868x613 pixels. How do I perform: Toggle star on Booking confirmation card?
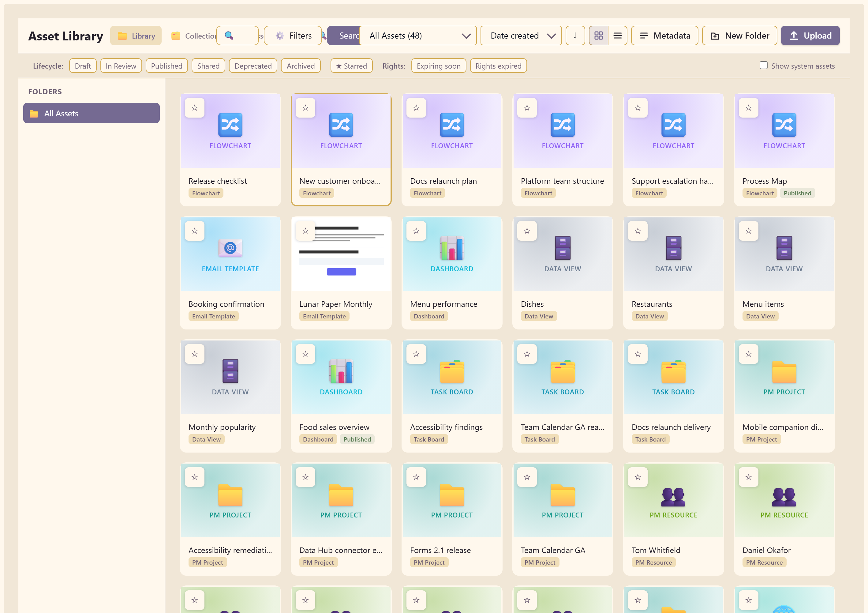point(194,231)
